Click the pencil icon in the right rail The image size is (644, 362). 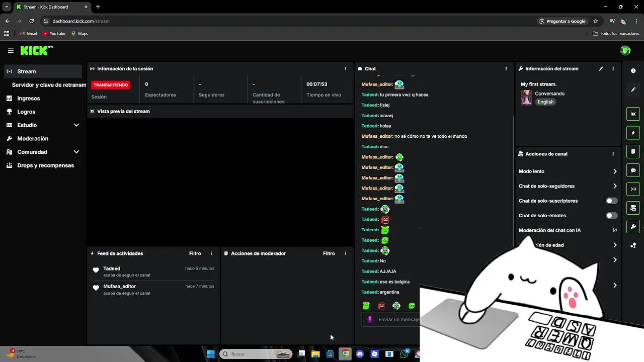[x=633, y=89]
